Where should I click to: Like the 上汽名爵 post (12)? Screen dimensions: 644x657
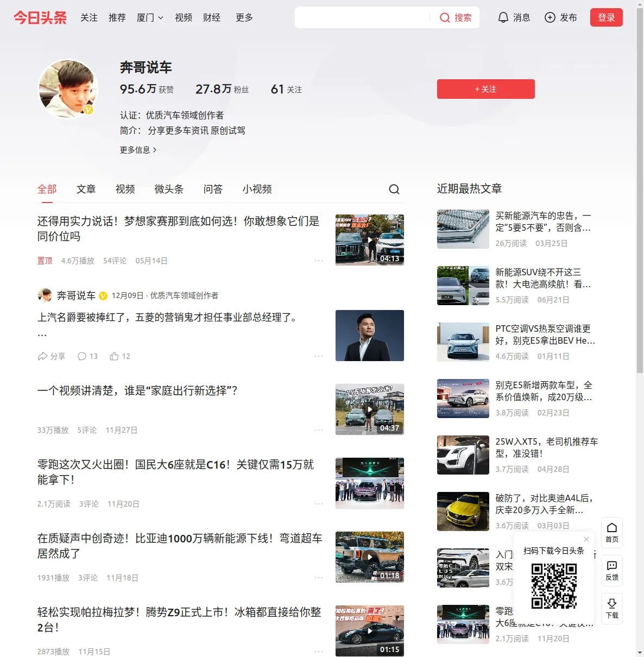click(120, 356)
